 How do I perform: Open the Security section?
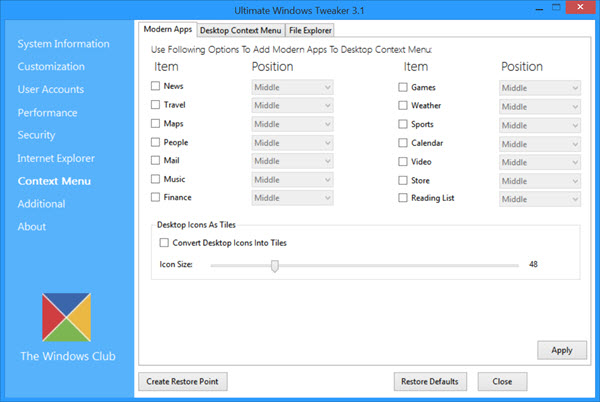36,135
